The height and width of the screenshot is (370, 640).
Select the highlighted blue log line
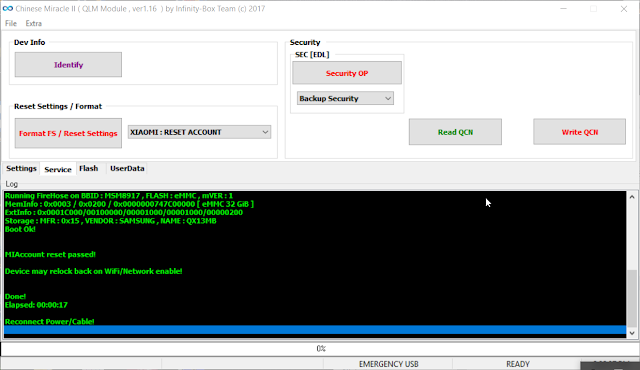[x=315, y=330]
